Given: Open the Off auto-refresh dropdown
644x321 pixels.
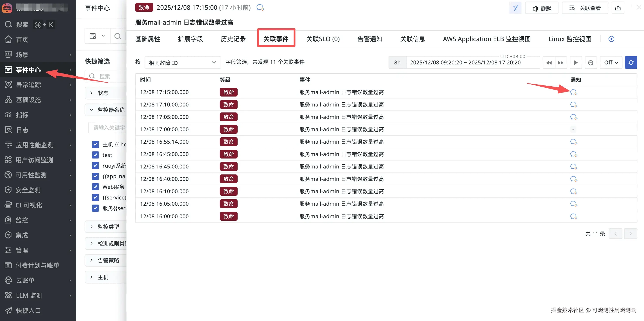Looking at the screenshot, I should [x=611, y=63].
